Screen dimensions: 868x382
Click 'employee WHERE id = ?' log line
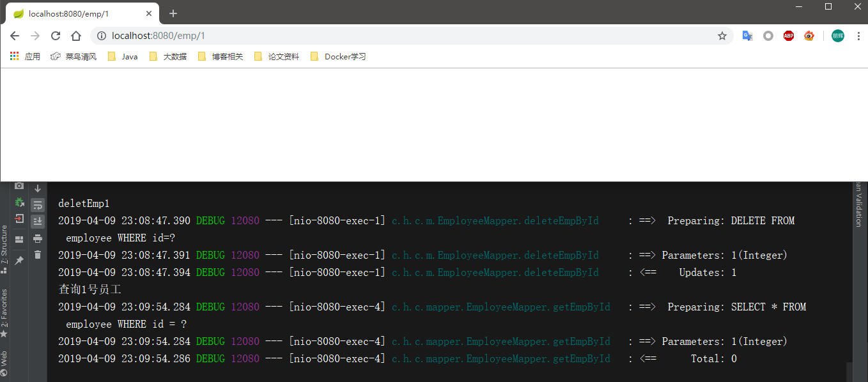127,324
